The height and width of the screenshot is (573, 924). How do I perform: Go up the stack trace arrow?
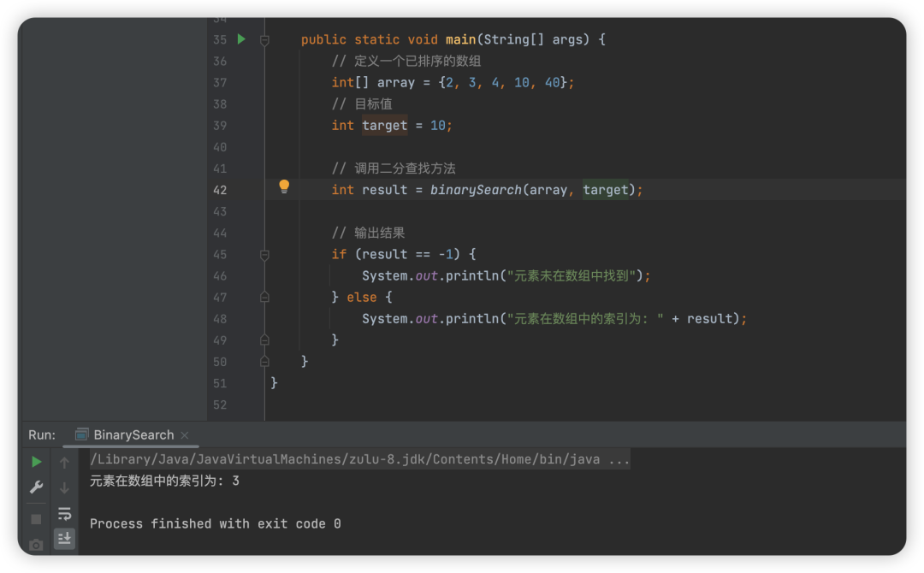point(64,463)
